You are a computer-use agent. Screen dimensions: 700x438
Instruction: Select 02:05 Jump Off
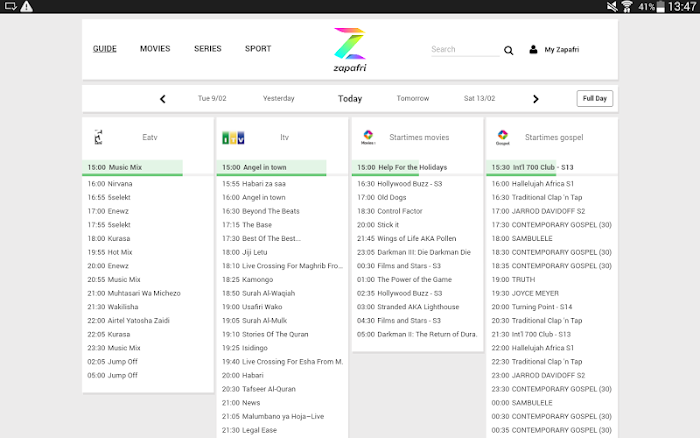112,362
